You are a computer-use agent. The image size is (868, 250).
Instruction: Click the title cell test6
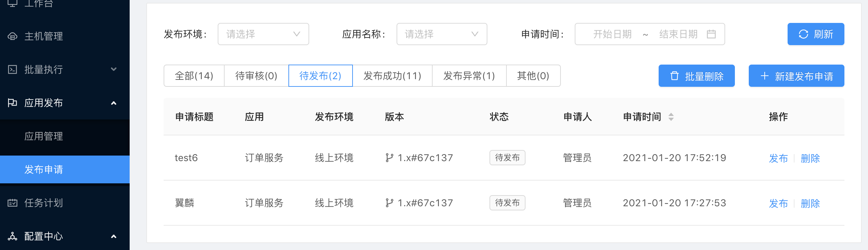pyautogui.click(x=186, y=158)
